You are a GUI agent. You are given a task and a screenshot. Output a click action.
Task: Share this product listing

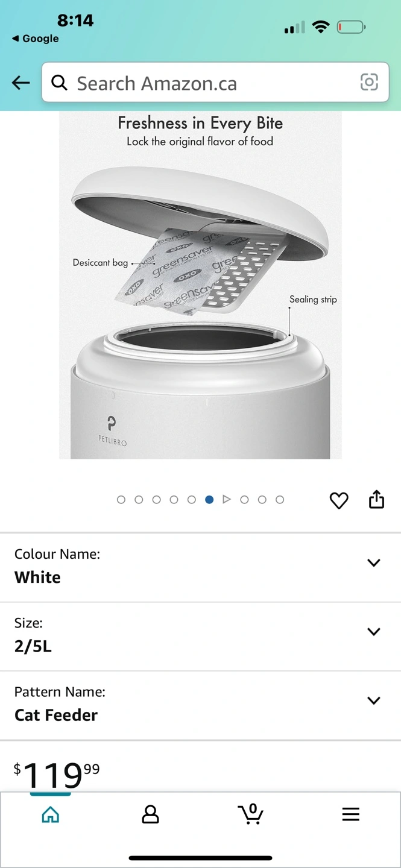click(x=376, y=500)
